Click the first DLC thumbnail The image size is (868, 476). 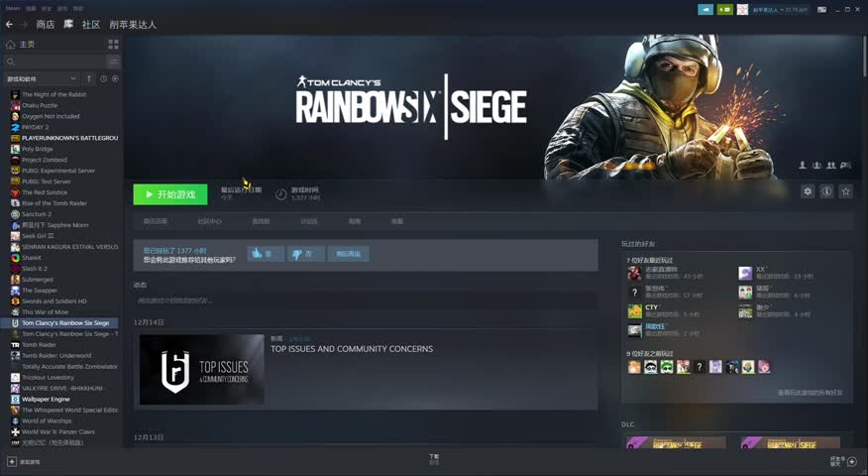click(x=676, y=442)
